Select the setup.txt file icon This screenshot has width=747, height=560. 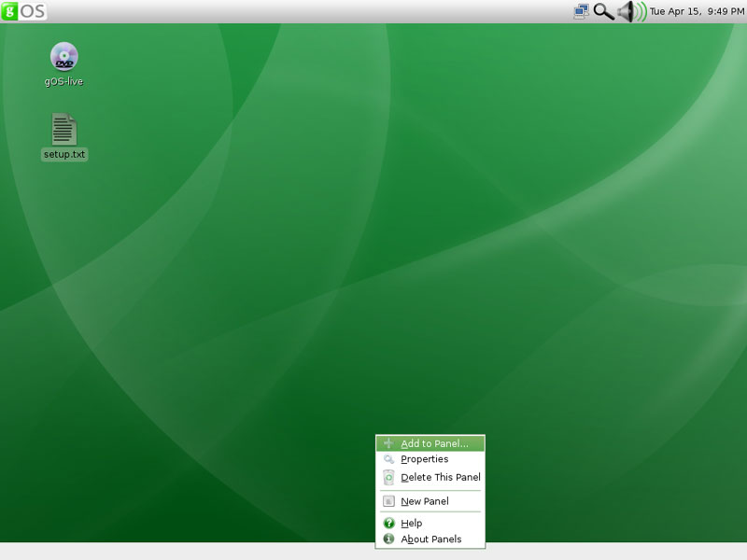pyautogui.click(x=63, y=129)
